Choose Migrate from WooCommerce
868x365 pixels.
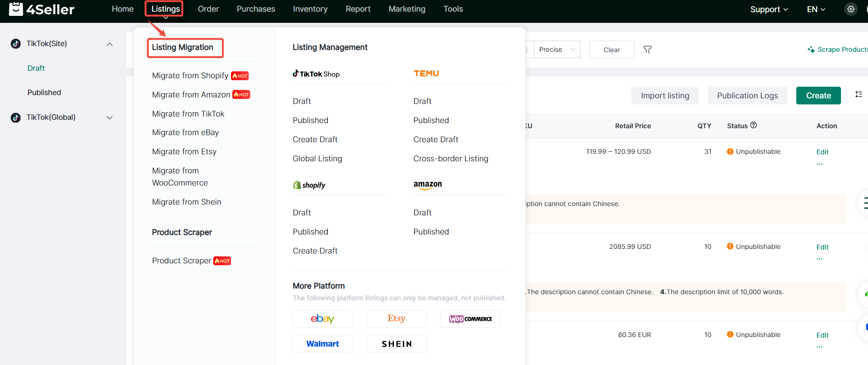180,177
